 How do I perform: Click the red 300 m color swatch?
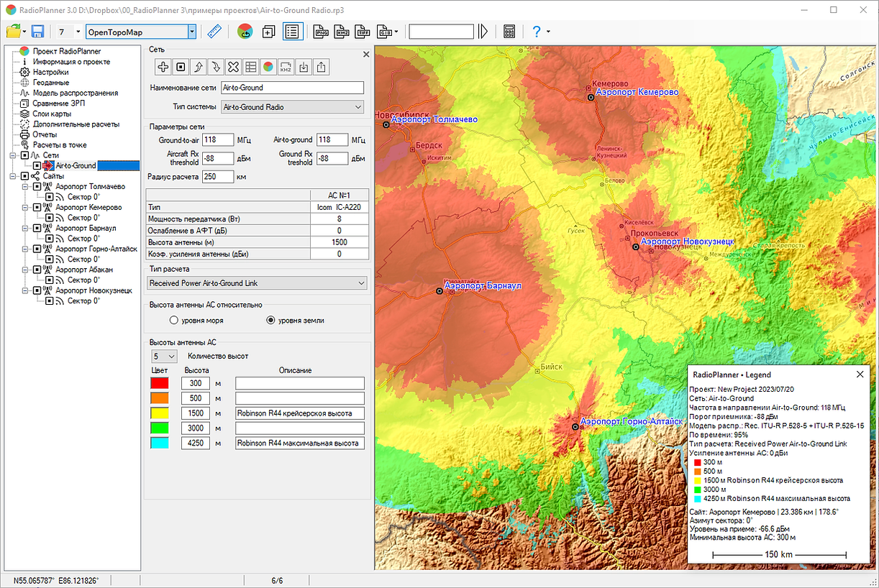coord(160,383)
